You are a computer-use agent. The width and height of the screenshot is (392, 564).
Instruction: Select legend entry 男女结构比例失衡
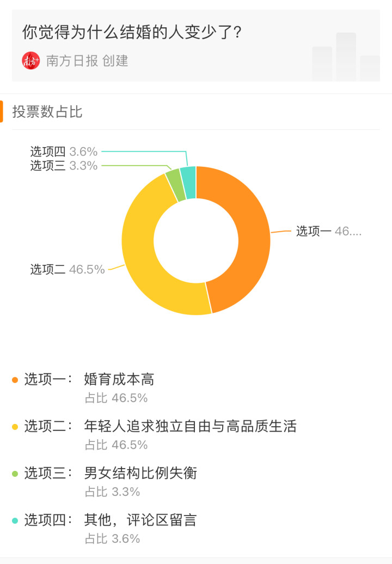140,473
